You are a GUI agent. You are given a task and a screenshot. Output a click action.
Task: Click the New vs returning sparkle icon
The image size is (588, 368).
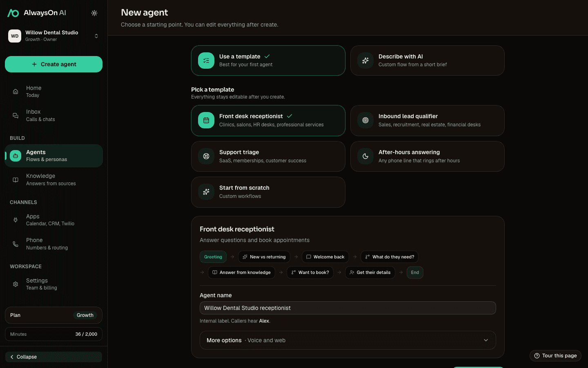(245, 257)
